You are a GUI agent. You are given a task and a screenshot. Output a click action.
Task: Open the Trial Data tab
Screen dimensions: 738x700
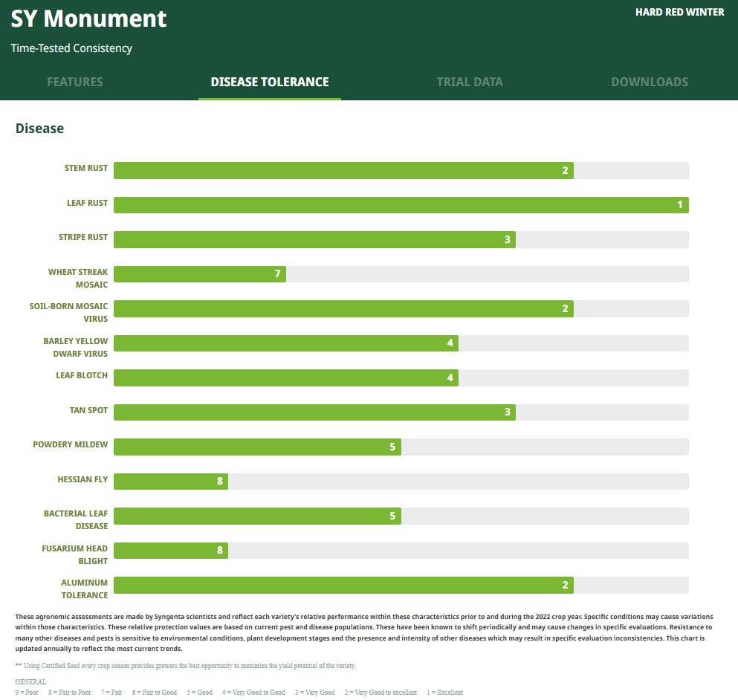click(x=470, y=82)
